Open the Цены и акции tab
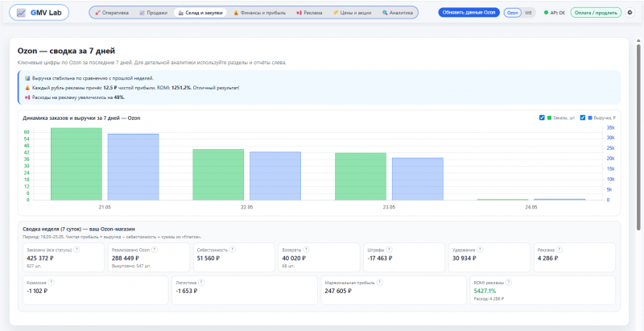 pyautogui.click(x=352, y=13)
